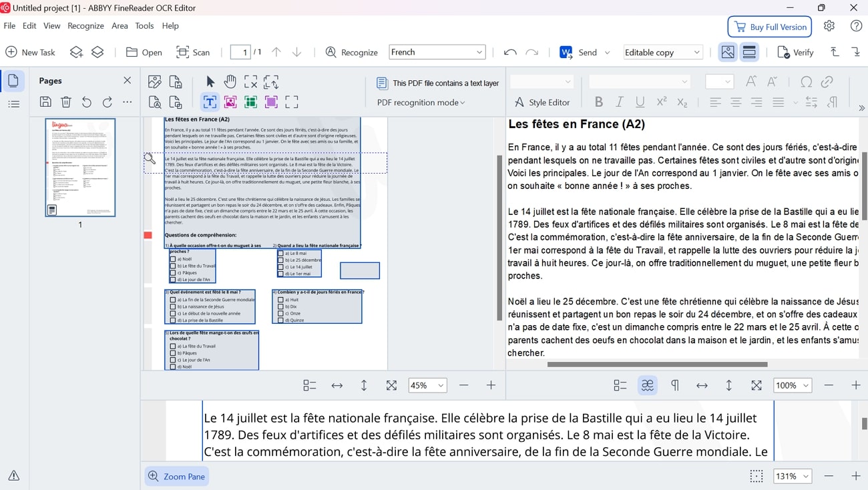This screenshot has width=868, height=490.
Task: Select the draw Text area tool
Action: pos(210,102)
